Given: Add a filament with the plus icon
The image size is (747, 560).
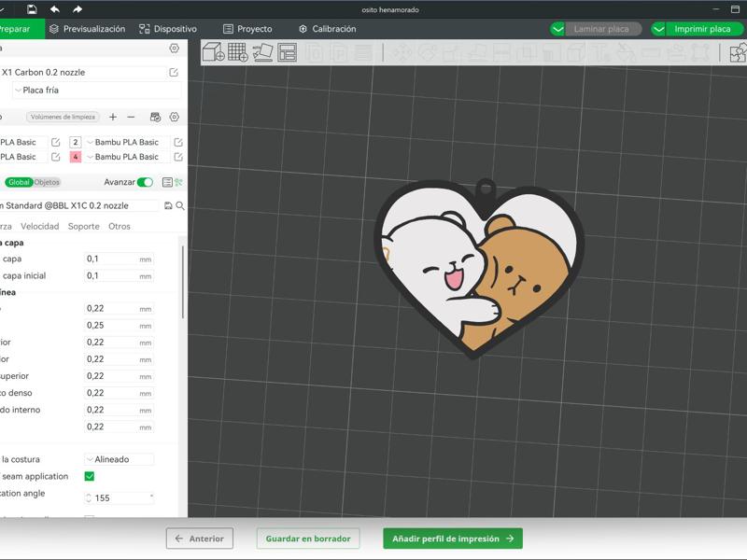Looking at the screenshot, I should coord(113,117).
